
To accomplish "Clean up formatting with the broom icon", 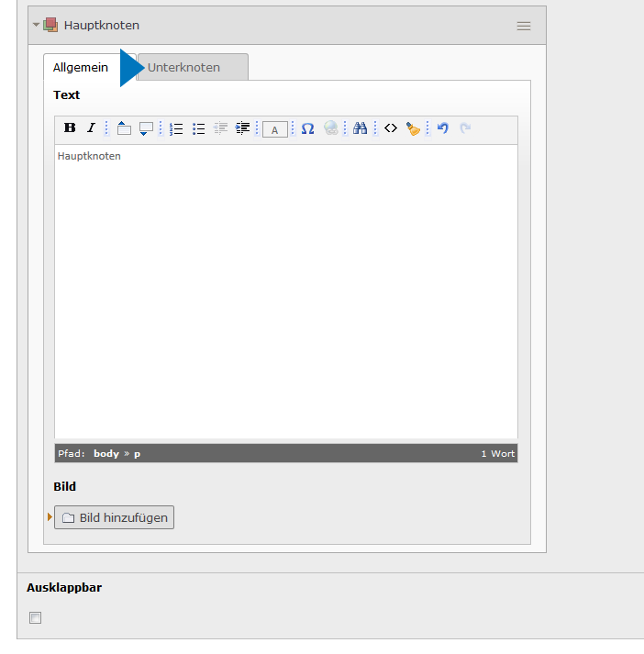I will tap(413, 128).
